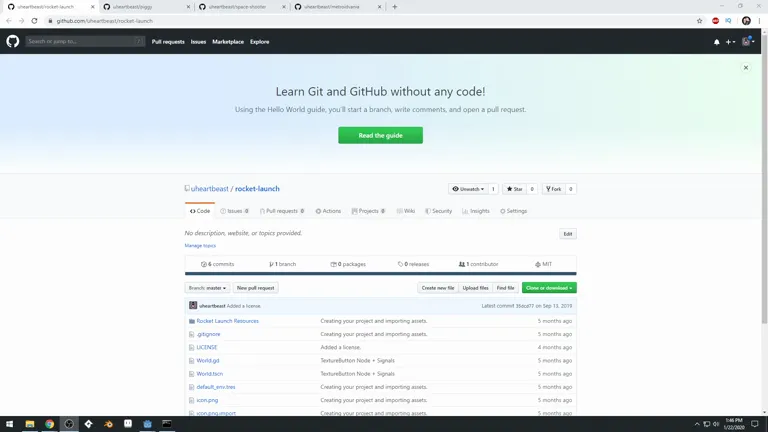Open File Explorer from the taskbar
The image size is (768, 432).
pyautogui.click(x=30, y=424)
